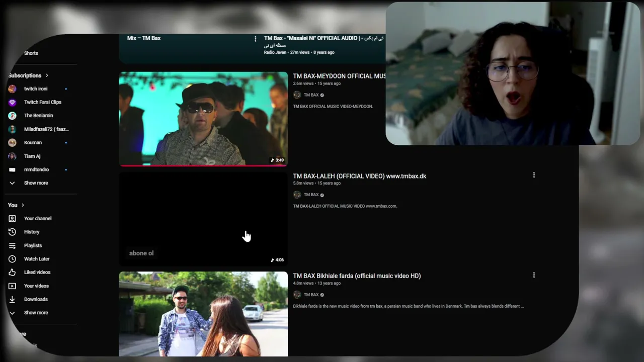Click TM BAX channel name under MEYDOON video

pos(311,95)
